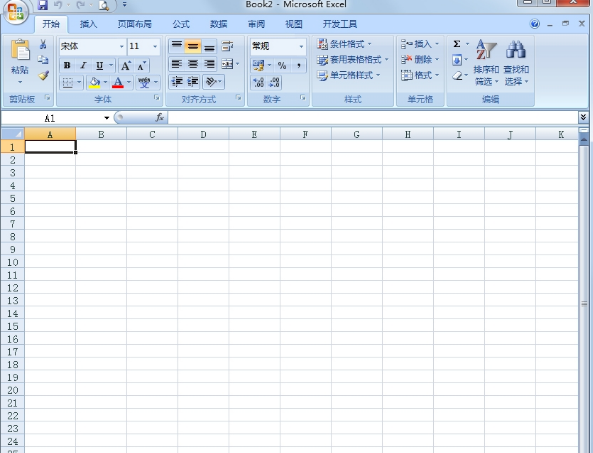Click the Office button logo

click(15, 11)
